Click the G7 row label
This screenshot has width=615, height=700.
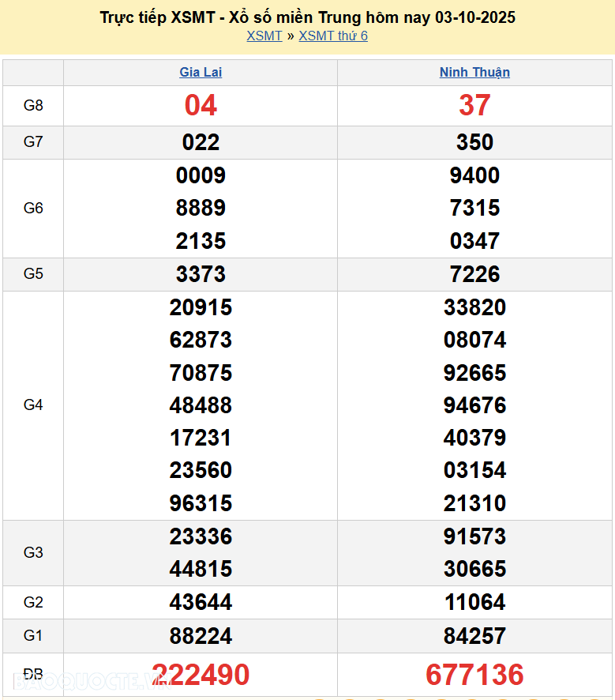point(33,142)
